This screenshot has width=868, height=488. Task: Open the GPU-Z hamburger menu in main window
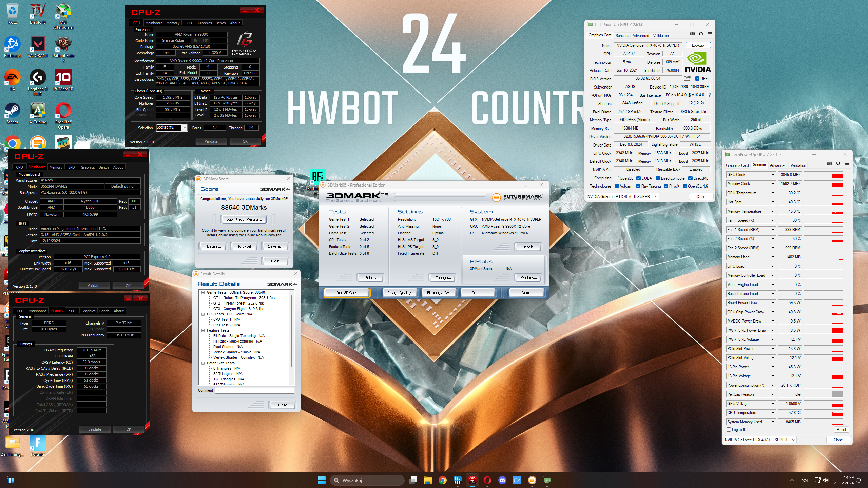click(x=710, y=34)
